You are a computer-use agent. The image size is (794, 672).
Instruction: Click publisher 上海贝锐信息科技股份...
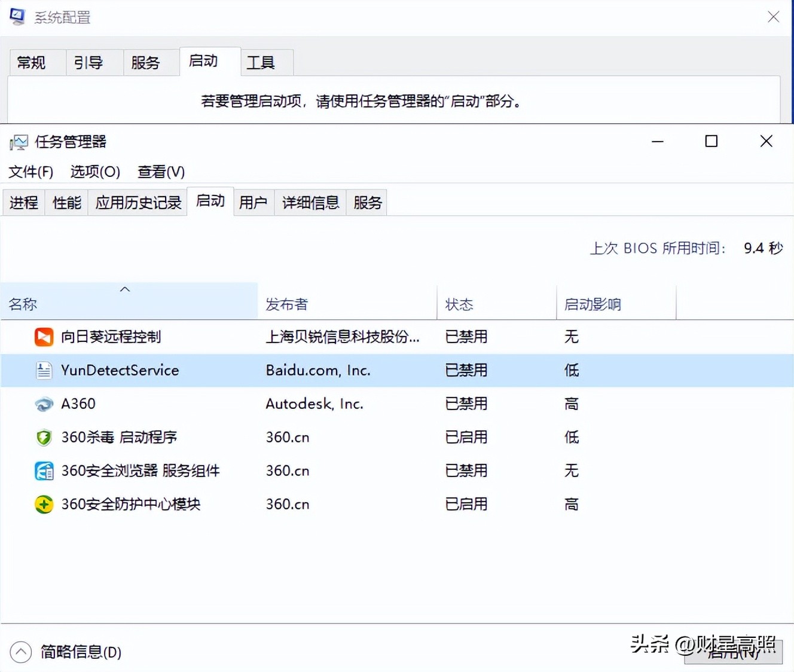tap(343, 337)
